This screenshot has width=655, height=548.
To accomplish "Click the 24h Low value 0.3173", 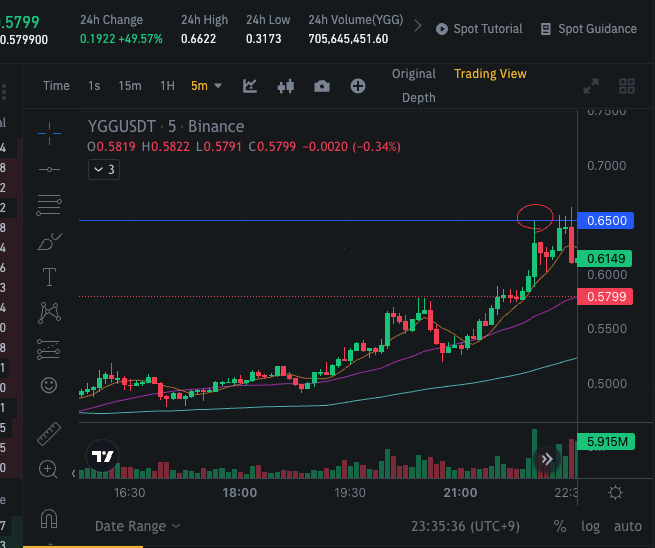I will click(x=264, y=39).
